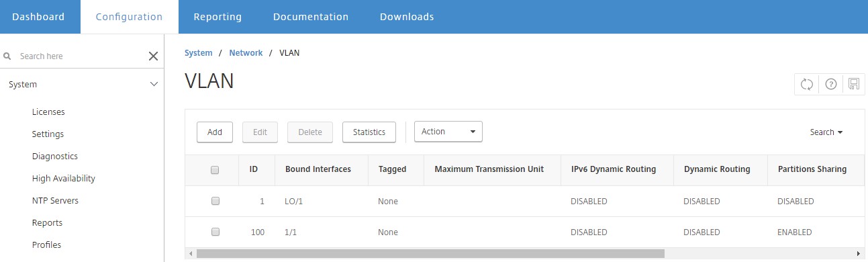Image resolution: width=868 pixels, height=262 pixels.
Task: Open the Reporting tab
Action: coord(218,17)
